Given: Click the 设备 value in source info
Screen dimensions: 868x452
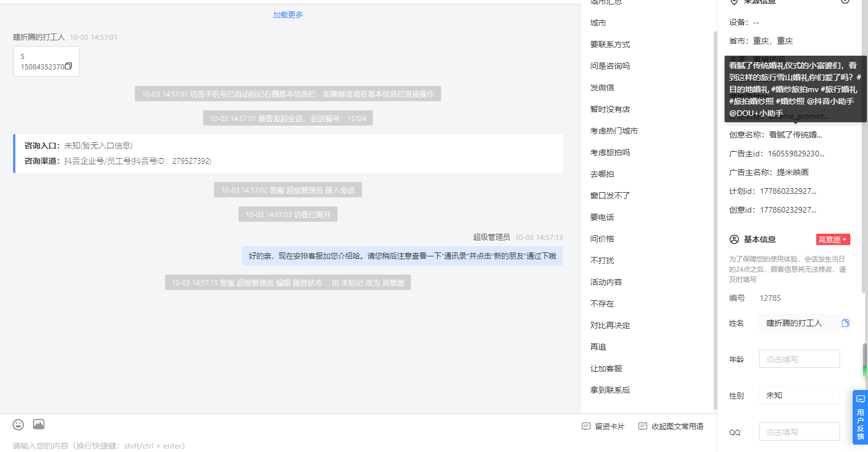Looking at the screenshot, I should pos(756,23).
